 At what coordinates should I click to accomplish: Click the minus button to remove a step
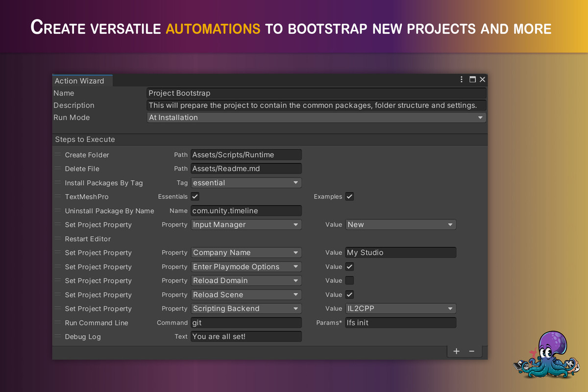pyautogui.click(x=472, y=351)
